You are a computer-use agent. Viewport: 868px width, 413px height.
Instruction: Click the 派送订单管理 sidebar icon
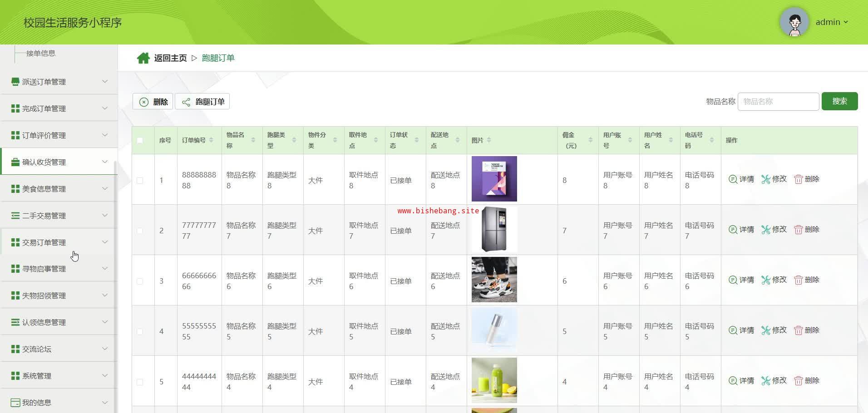pyautogui.click(x=15, y=82)
